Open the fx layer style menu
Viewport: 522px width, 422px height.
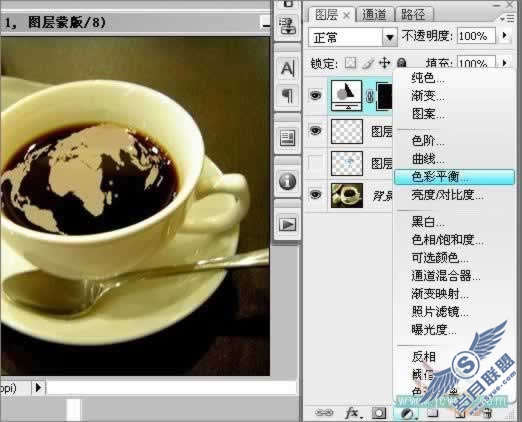(x=353, y=413)
